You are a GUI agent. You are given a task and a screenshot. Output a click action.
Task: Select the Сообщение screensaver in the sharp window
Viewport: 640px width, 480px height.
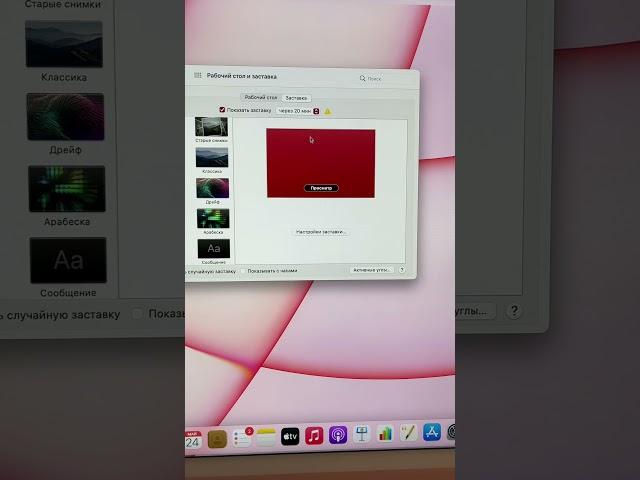click(x=214, y=249)
